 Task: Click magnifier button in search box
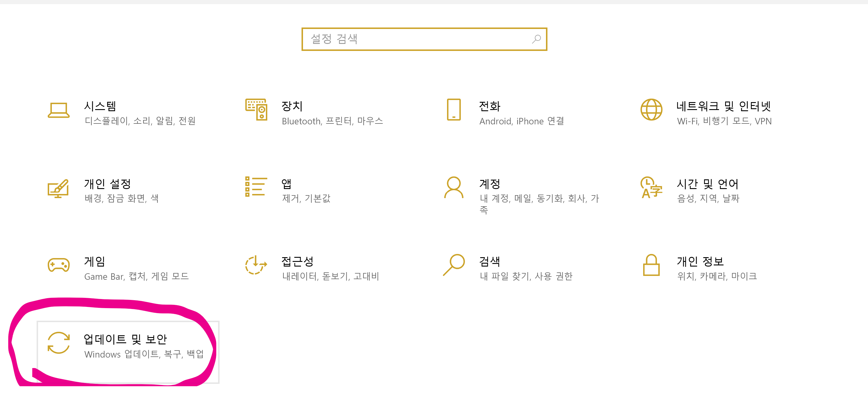click(536, 39)
